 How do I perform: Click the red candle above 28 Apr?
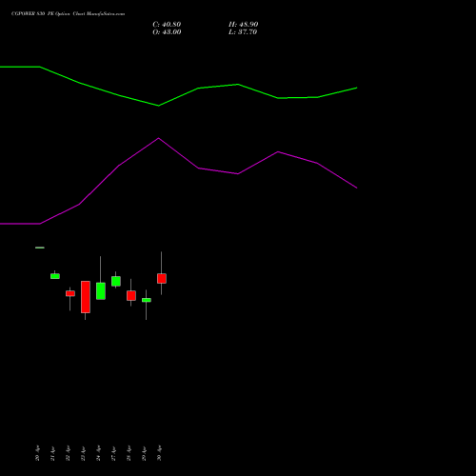click(131, 295)
